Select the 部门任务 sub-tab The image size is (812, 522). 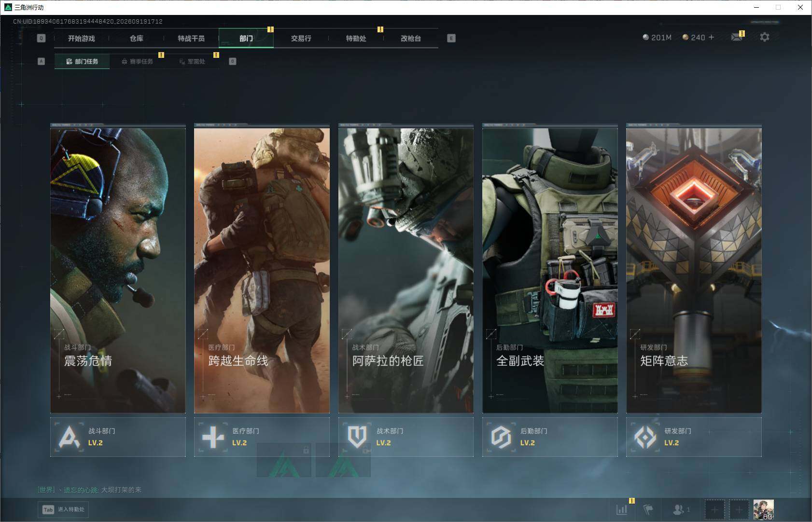tap(82, 61)
